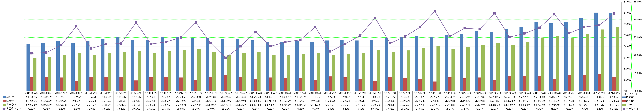
Task: Select the $6,999.73 total assets cell
Action: click(x=615, y=97)
